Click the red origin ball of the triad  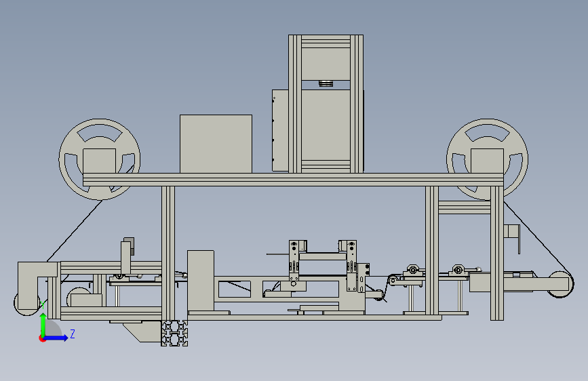pos(42,338)
